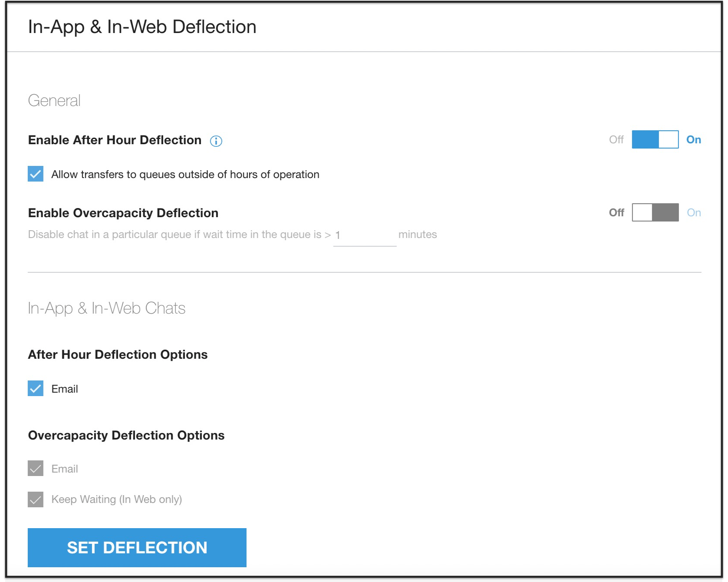This screenshot has width=728, height=582.
Task: Click the SET DEFLECTION button
Action: [137, 548]
